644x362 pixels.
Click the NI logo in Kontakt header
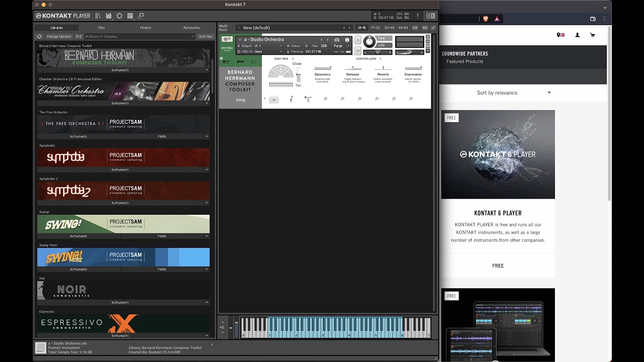click(430, 16)
